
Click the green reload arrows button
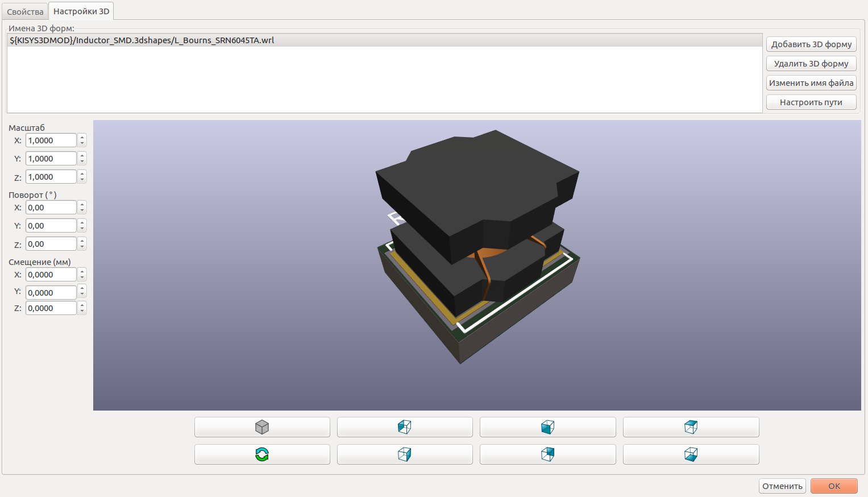click(262, 454)
